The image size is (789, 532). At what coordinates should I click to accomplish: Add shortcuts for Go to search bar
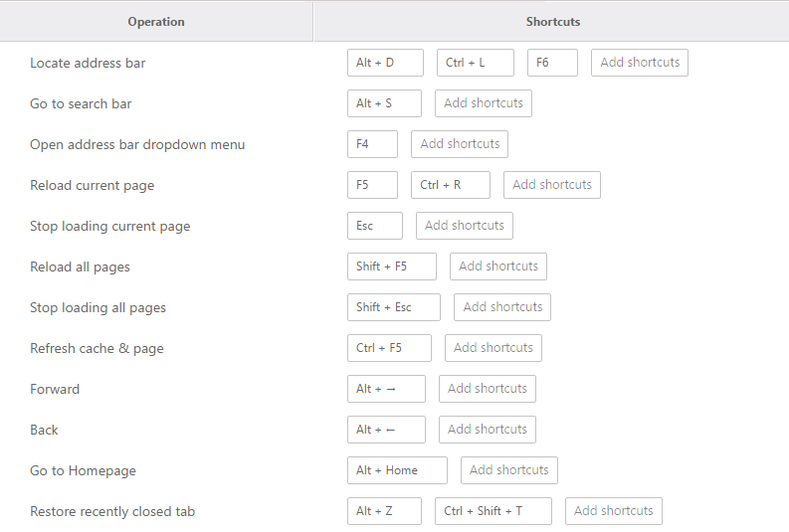click(x=484, y=103)
